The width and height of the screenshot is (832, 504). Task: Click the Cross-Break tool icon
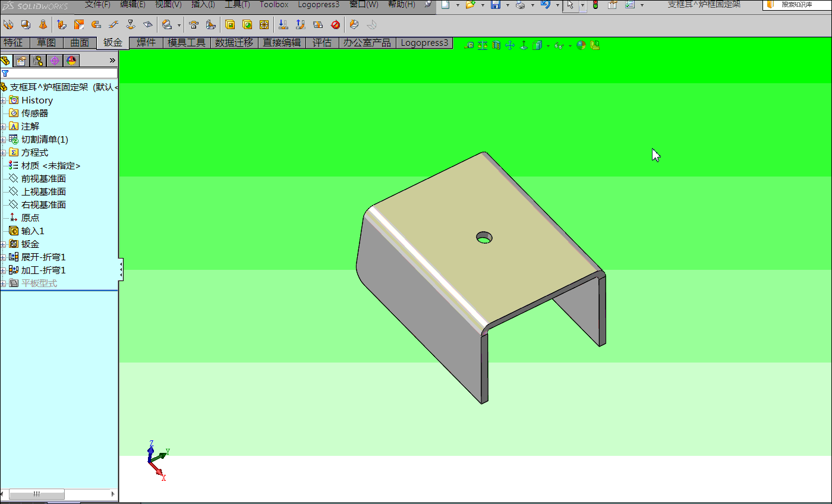tap(149, 25)
